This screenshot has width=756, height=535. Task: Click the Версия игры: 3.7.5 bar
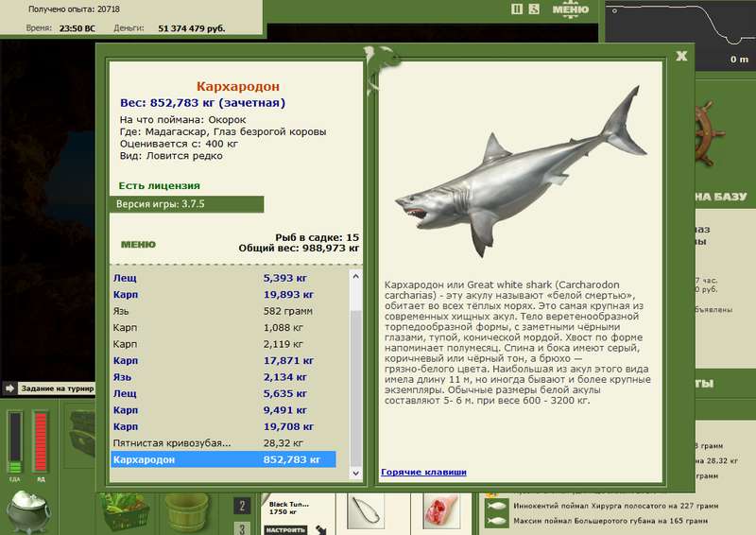(x=186, y=204)
